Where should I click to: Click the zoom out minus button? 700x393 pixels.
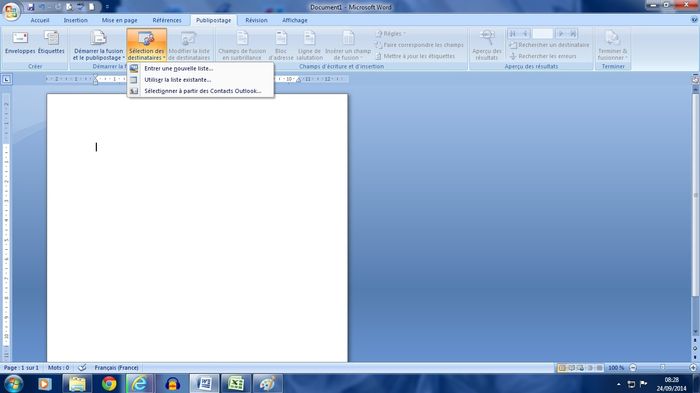point(633,368)
